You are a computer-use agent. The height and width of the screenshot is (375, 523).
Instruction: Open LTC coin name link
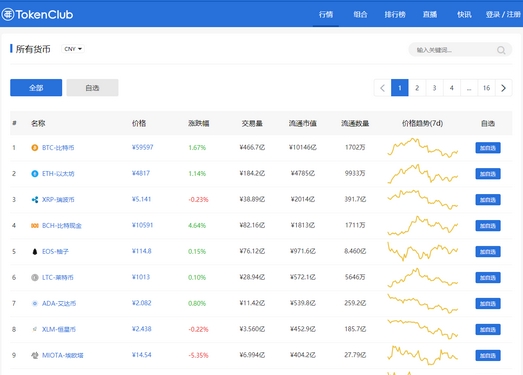tap(58, 277)
